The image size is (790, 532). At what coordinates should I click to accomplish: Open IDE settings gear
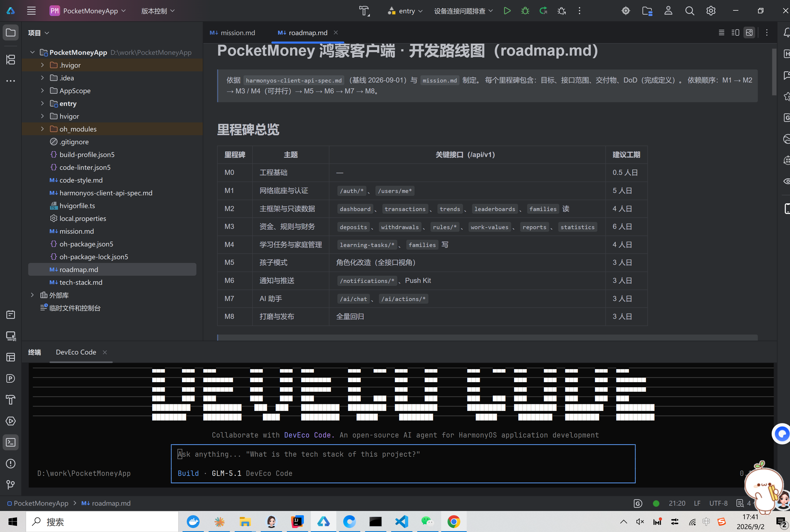click(711, 11)
